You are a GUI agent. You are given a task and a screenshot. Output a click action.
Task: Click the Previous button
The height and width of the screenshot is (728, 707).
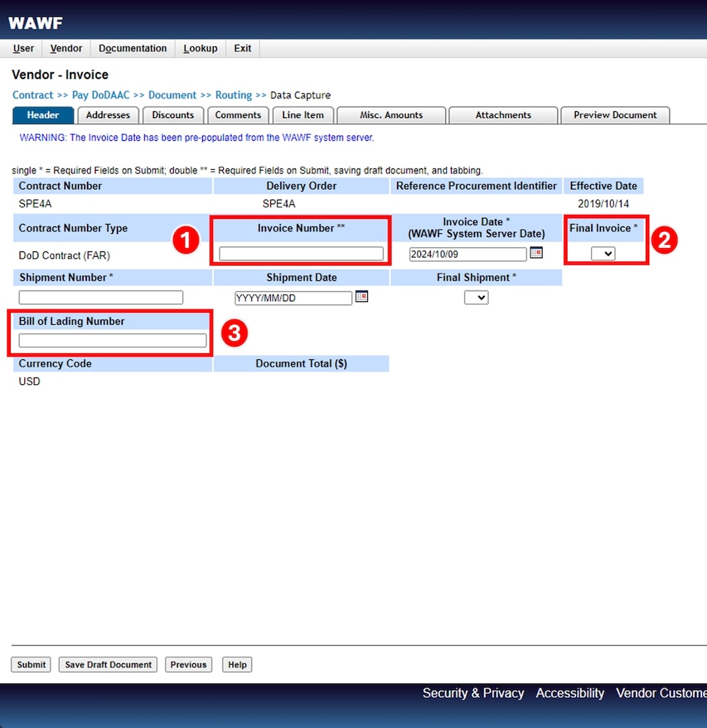pyautogui.click(x=189, y=665)
